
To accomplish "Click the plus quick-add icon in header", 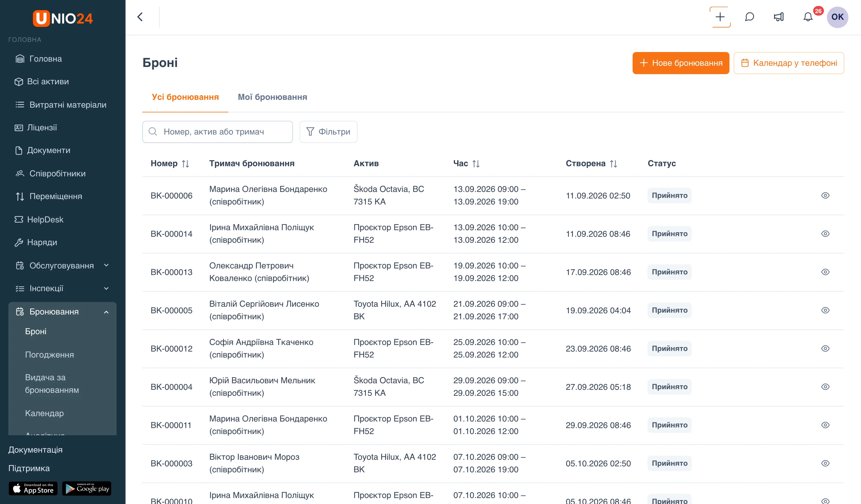I will pyautogui.click(x=720, y=17).
